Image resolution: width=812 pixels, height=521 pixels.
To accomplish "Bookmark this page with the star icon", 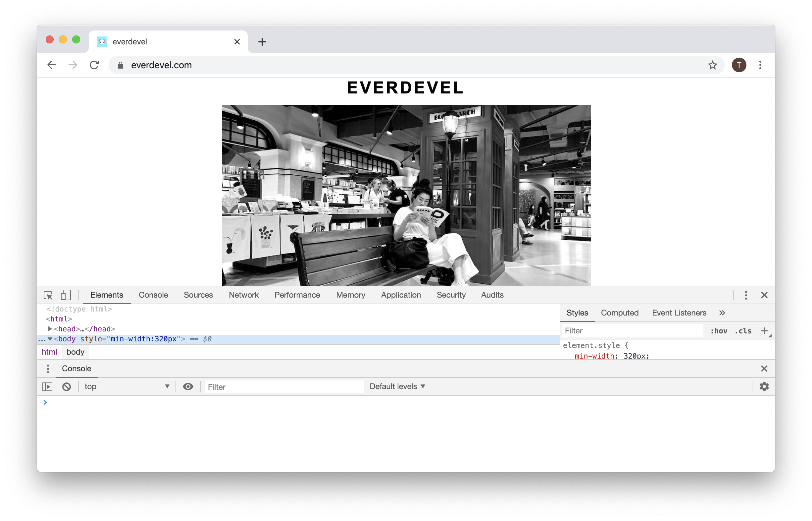I will pyautogui.click(x=712, y=65).
